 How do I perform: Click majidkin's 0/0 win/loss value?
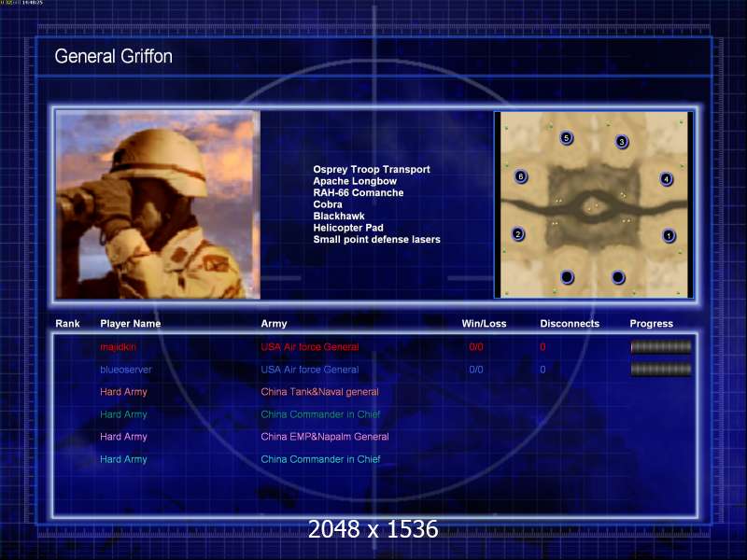coord(476,347)
